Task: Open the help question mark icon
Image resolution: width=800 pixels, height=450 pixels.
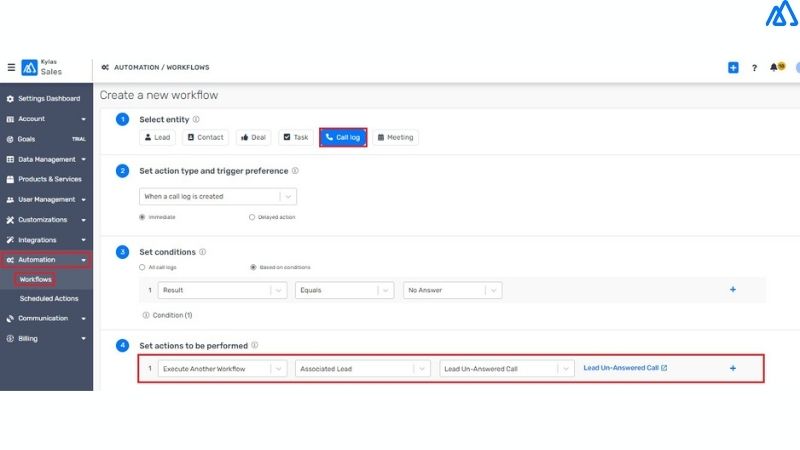Action: tap(754, 67)
